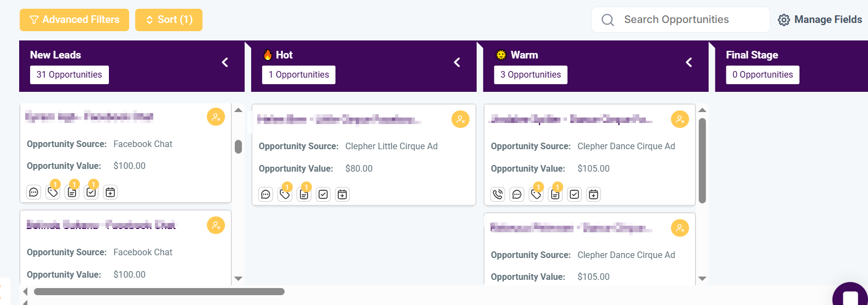
Task: Click the phone call icon on the Warm card
Action: [497, 195]
